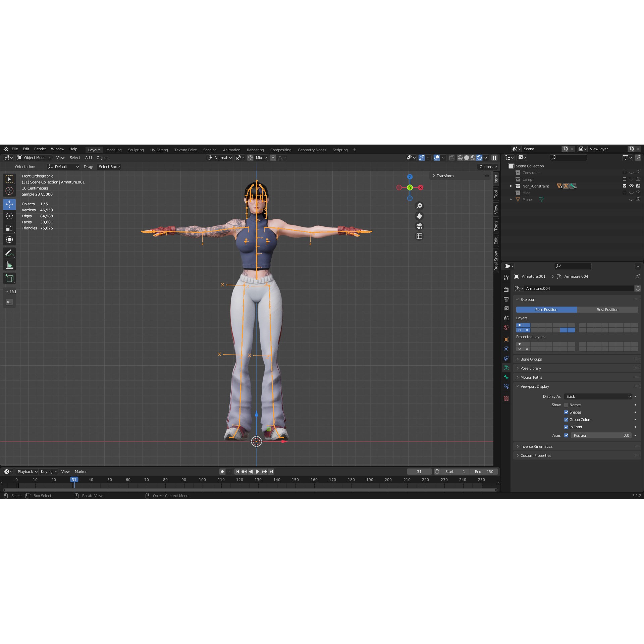The image size is (644, 644).
Task: Select the Move tool
Action: 9,204
